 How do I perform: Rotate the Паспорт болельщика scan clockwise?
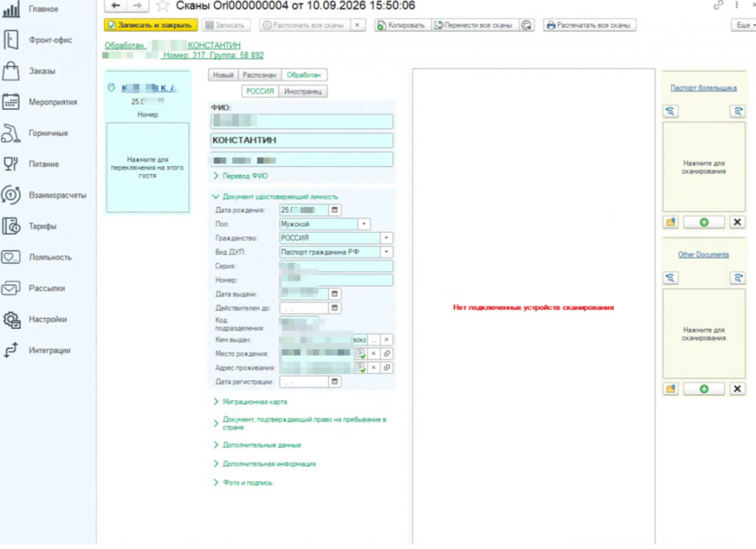738,111
